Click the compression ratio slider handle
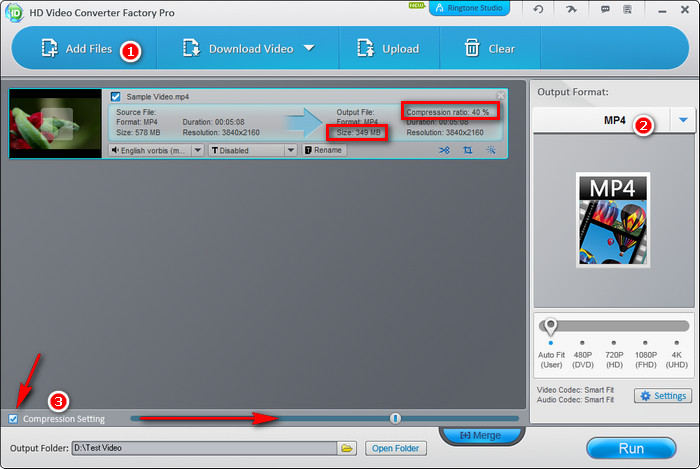 [x=395, y=418]
